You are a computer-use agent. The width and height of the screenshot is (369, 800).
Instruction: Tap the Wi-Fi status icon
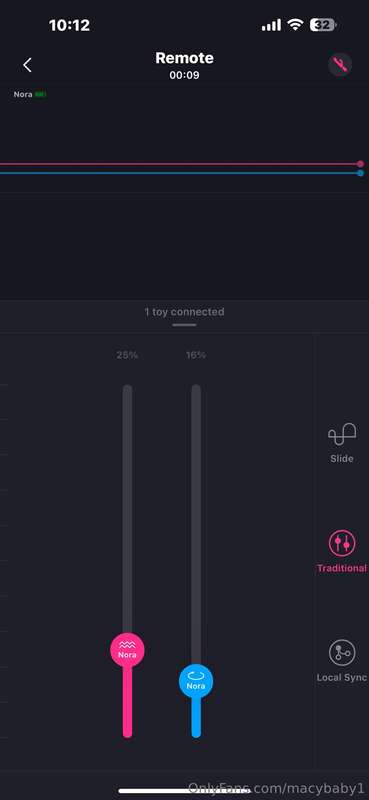[295, 25]
